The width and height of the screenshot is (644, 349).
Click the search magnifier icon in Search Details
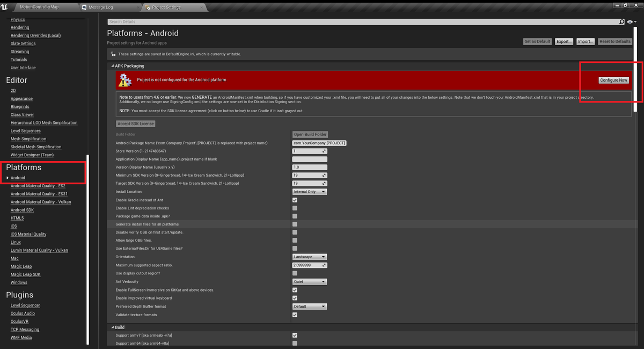pyautogui.click(x=622, y=22)
